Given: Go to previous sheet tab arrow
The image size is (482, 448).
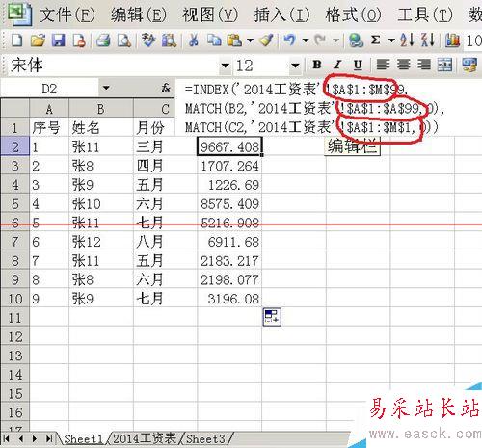Looking at the screenshot, I should pyautogui.click(x=21, y=438).
